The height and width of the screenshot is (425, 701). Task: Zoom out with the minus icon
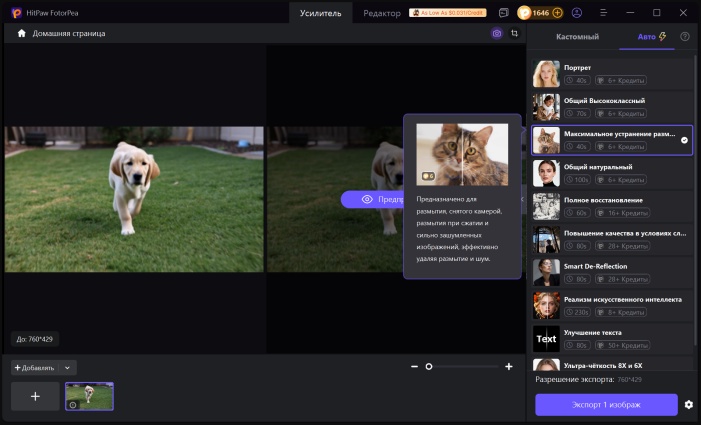pos(414,366)
